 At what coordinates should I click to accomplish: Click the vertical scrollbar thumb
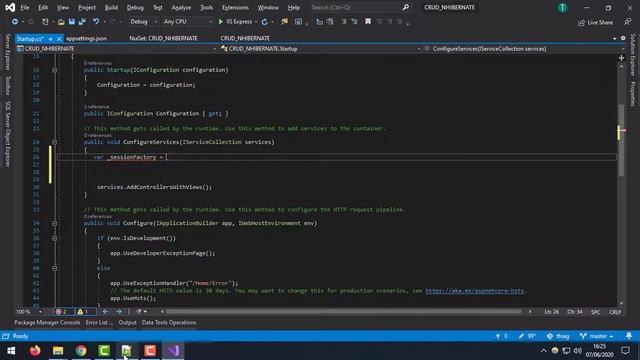coord(621,140)
